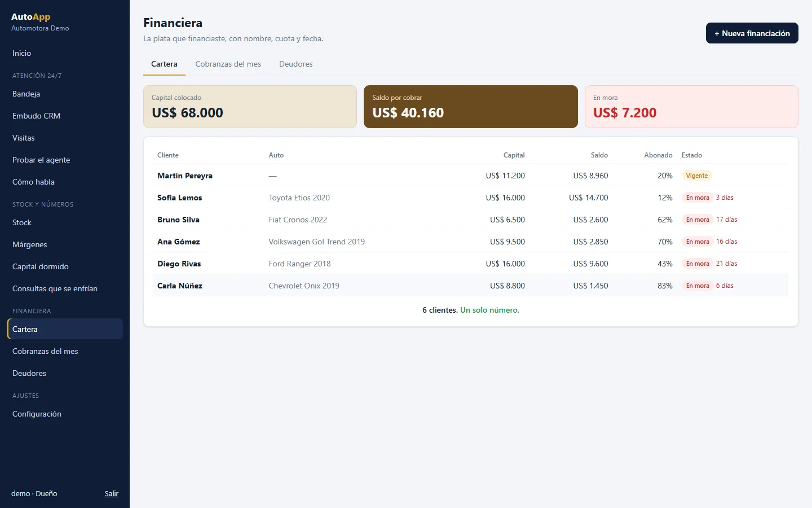Click the Nueva financiación button

[752, 33]
